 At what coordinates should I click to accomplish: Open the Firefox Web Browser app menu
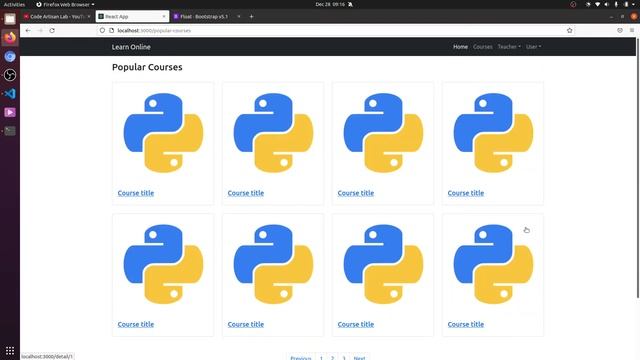tap(65, 4)
